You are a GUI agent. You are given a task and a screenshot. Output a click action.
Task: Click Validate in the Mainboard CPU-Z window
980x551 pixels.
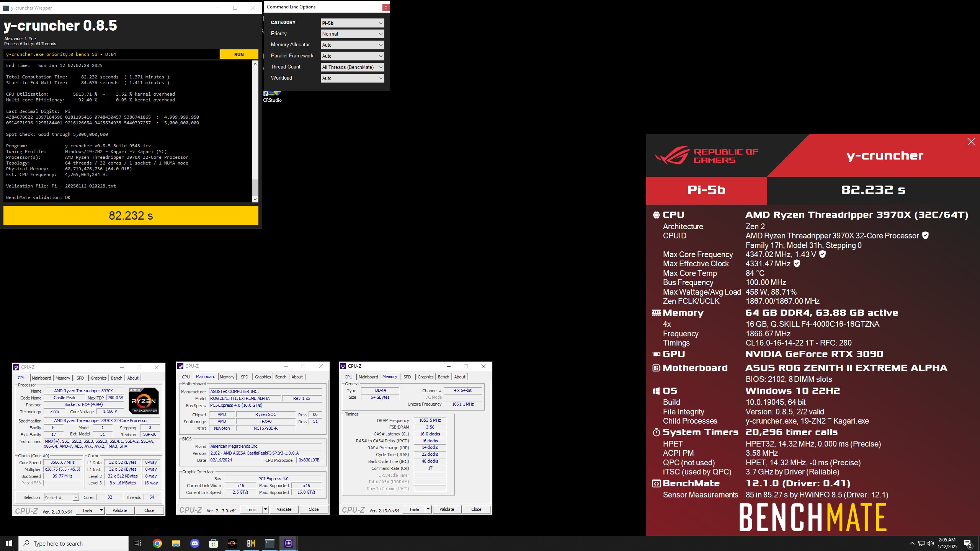[284, 509]
